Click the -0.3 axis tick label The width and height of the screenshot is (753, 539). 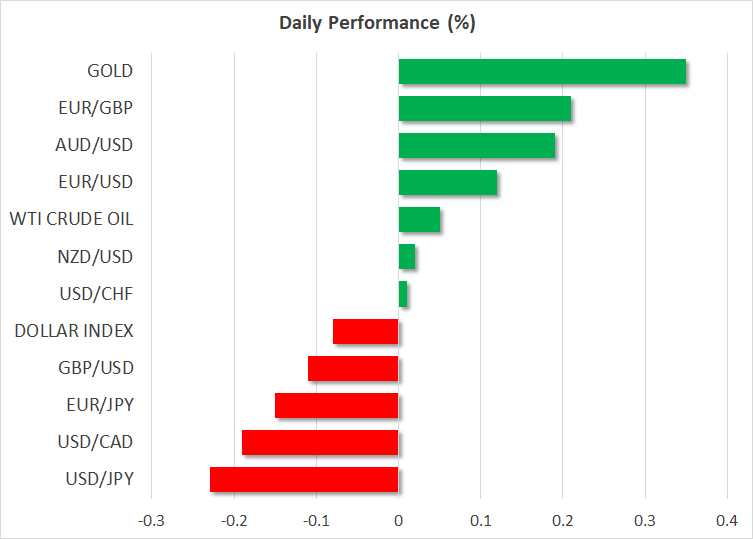[150, 521]
